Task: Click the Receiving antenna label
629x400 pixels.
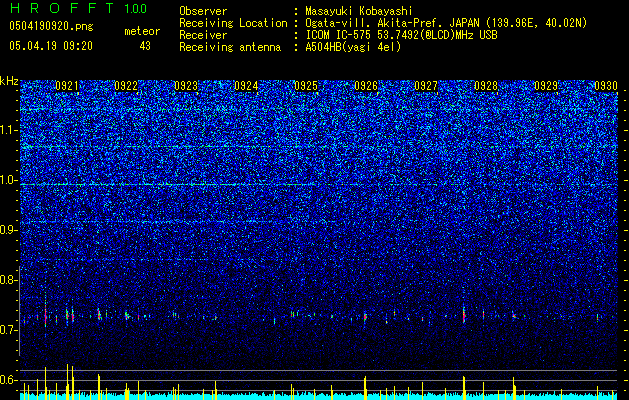Action: (x=230, y=47)
